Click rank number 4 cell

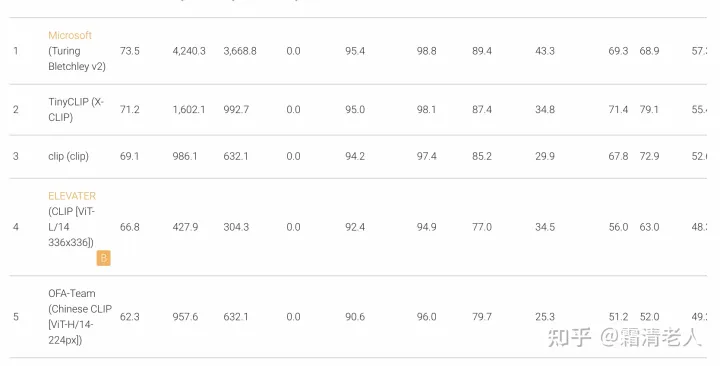[16, 227]
